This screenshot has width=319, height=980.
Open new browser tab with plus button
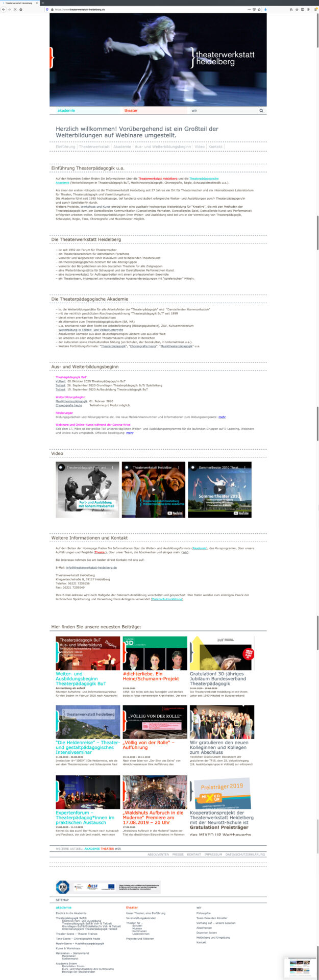(x=43, y=3)
